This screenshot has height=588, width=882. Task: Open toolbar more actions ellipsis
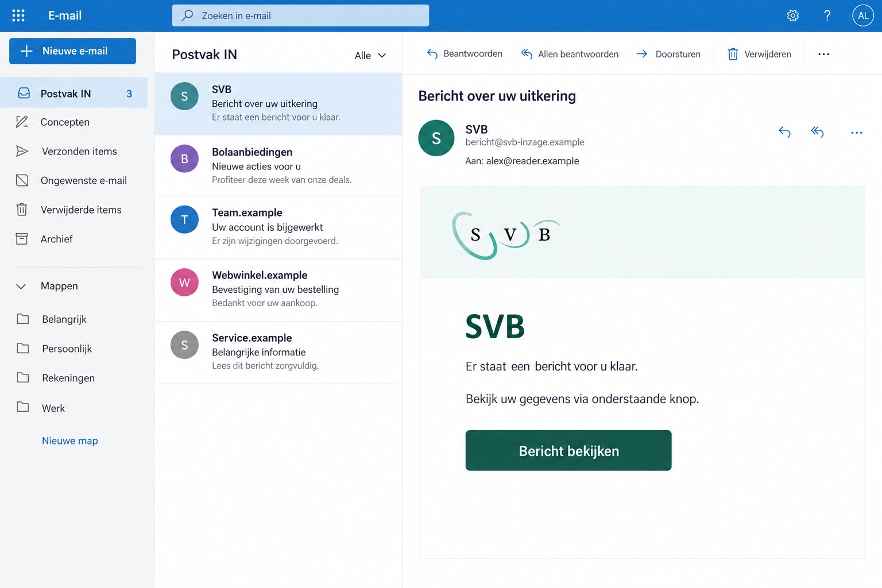(823, 54)
